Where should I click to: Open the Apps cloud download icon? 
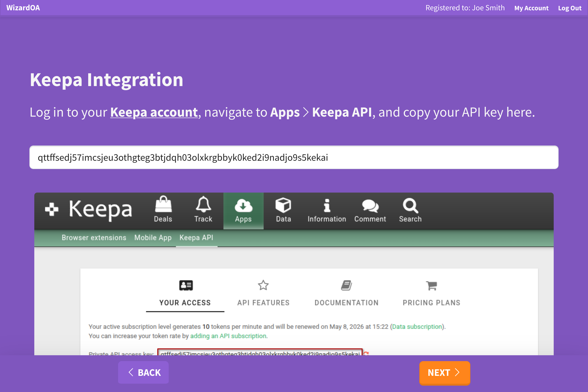coord(243,205)
